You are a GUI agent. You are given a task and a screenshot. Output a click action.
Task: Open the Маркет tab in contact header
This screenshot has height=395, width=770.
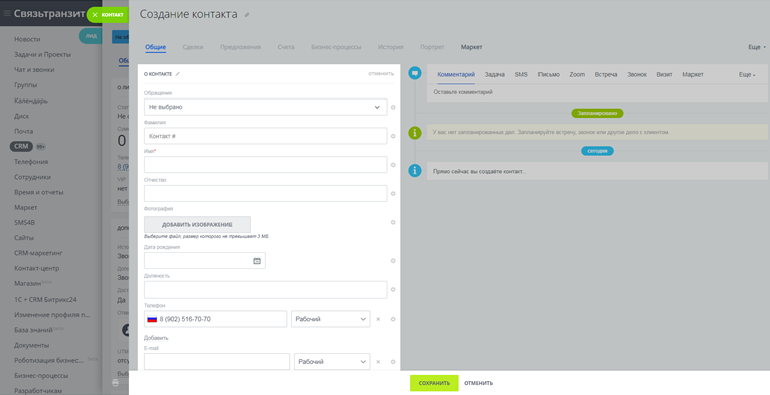coord(471,47)
